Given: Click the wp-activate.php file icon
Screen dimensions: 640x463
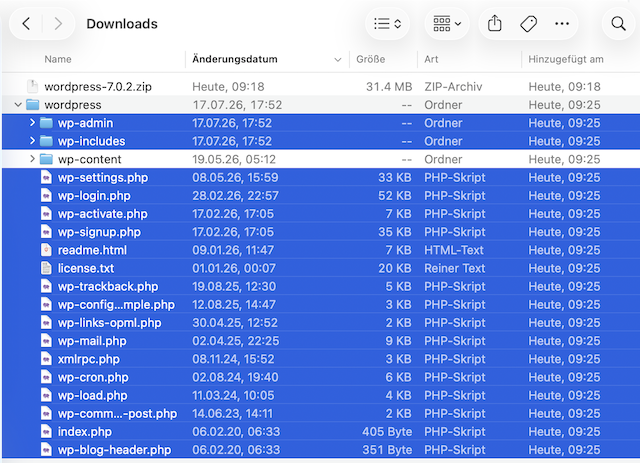Looking at the screenshot, I should tap(47, 214).
